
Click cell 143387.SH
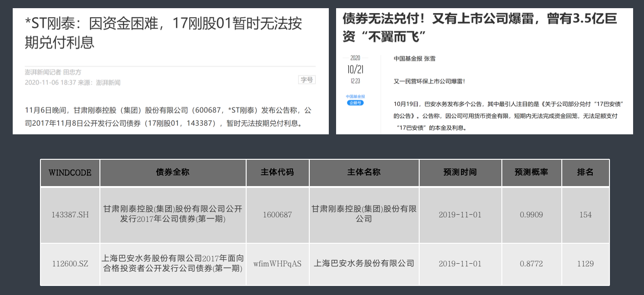tap(70, 215)
